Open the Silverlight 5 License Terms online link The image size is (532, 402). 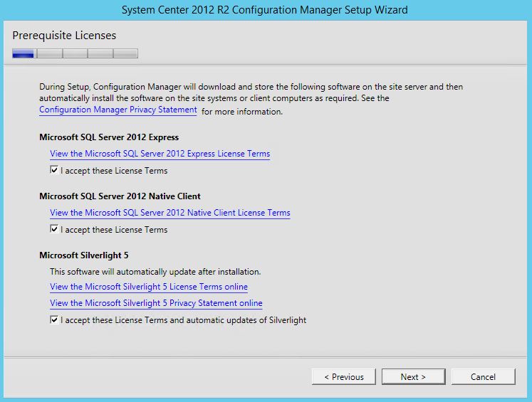coord(149,287)
